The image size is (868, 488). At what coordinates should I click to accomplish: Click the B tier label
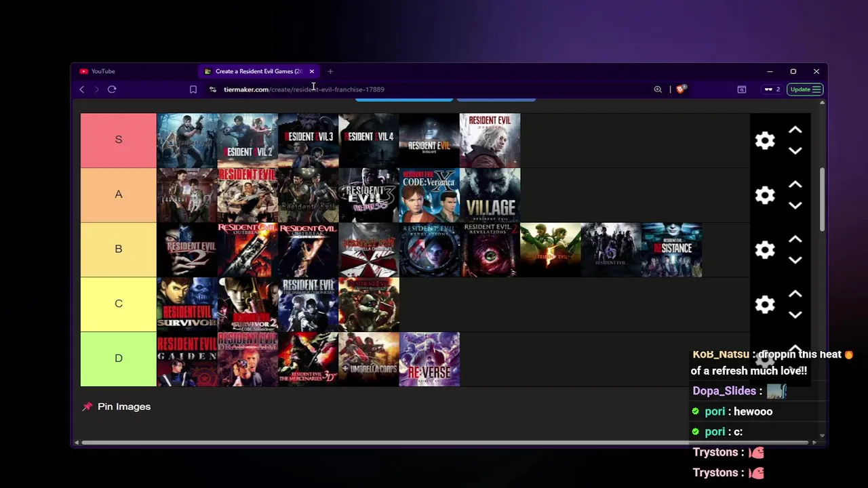click(x=119, y=249)
